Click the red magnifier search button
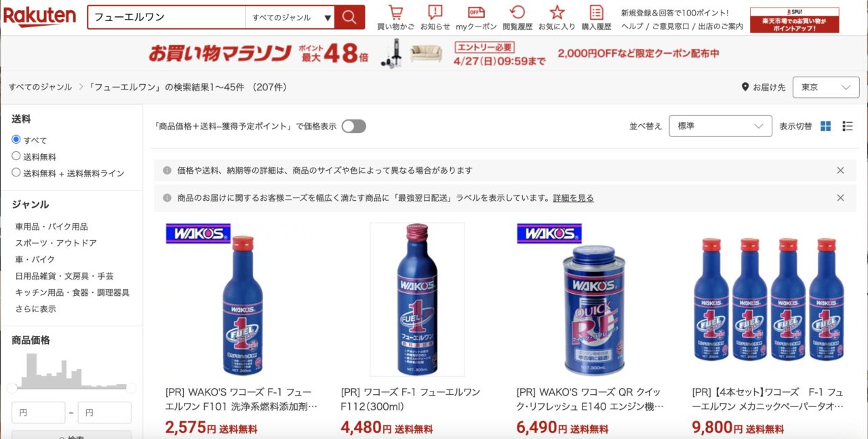Viewport: 868px width, 439px height. (x=349, y=17)
